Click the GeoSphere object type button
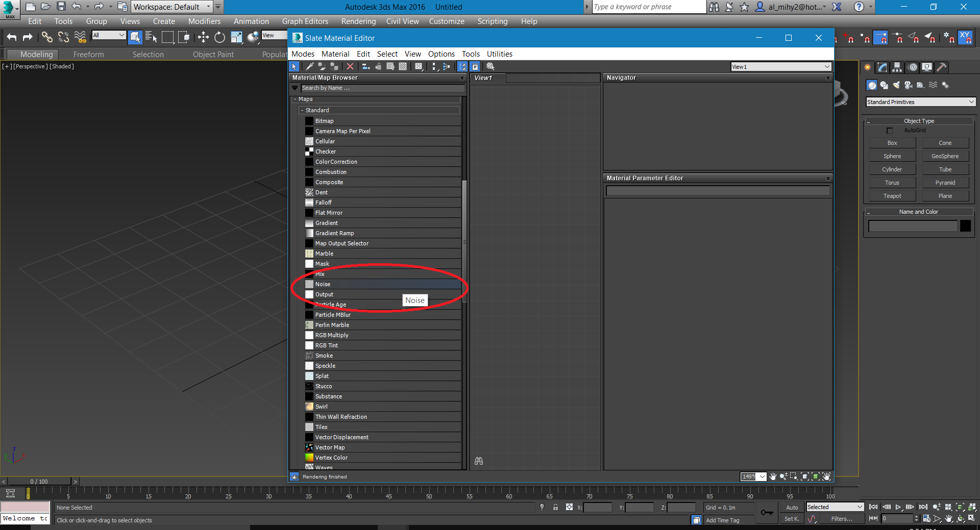This screenshot has height=530, width=980. pyautogui.click(x=945, y=156)
